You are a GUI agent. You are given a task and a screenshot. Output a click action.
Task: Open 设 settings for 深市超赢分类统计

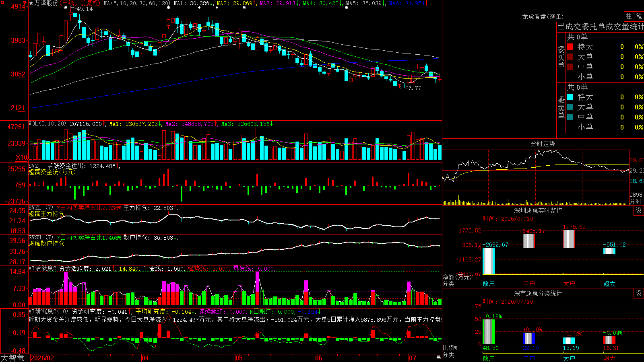tap(639, 293)
